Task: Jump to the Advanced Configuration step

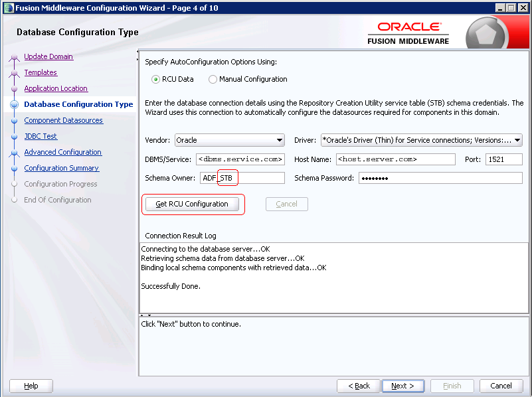Action: click(63, 152)
